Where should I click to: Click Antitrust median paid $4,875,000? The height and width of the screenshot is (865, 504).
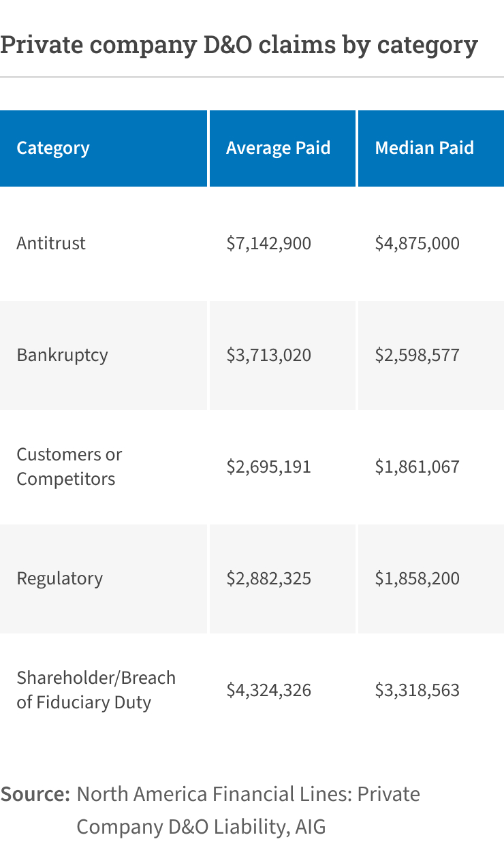[417, 243]
